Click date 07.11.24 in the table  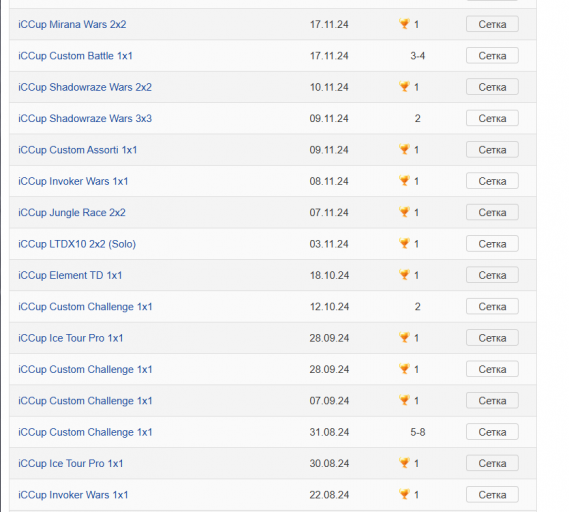tap(329, 212)
